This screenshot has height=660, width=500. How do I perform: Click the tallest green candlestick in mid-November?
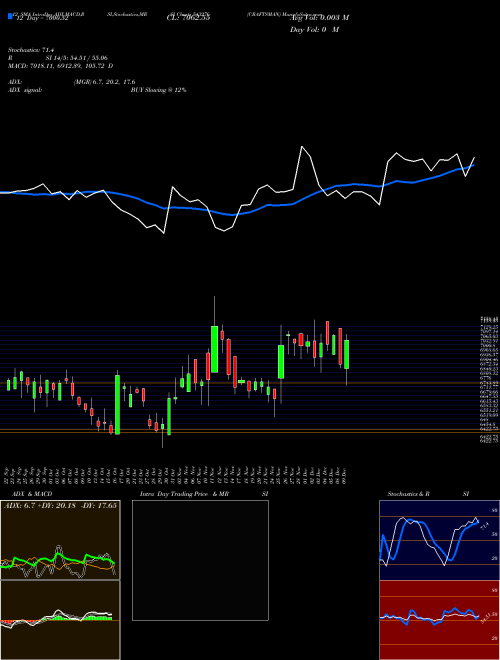214,349
